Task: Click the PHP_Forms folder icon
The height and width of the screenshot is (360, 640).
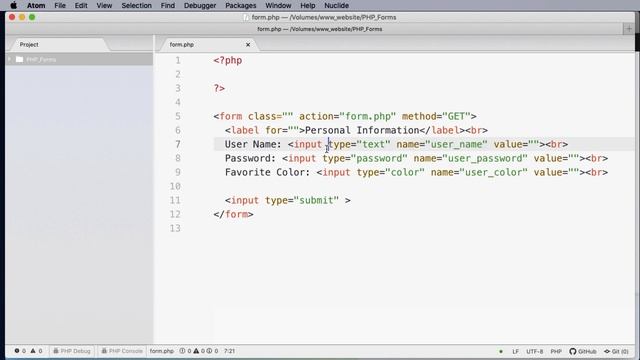Action: click(x=19, y=59)
